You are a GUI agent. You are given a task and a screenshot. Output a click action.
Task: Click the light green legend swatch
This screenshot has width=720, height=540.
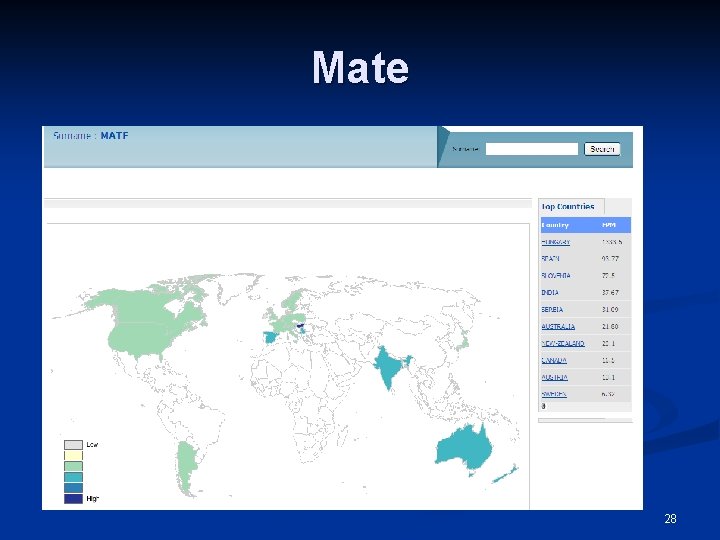coord(73,466)
